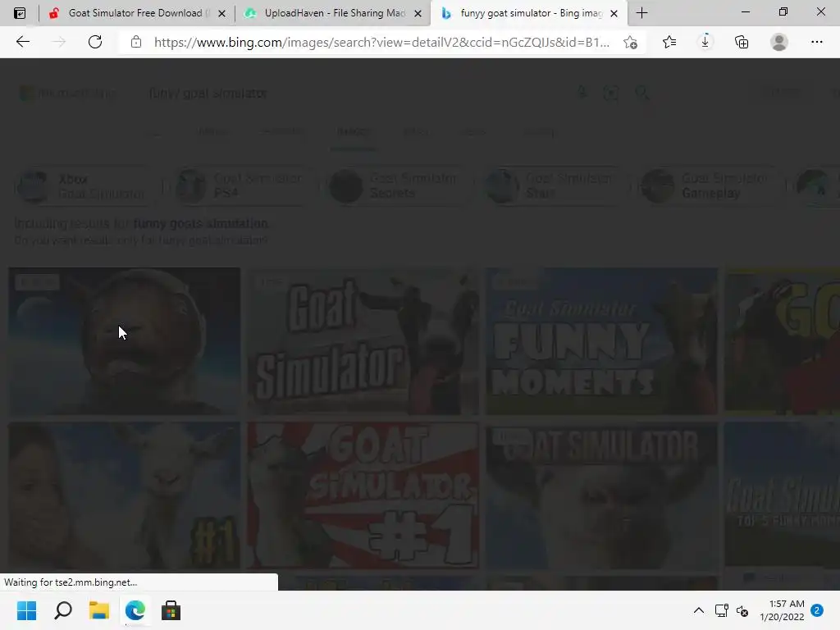840x630 pixels.
Task: Open Microsoft Store from taskbar
Action: (x=171, y=610)
